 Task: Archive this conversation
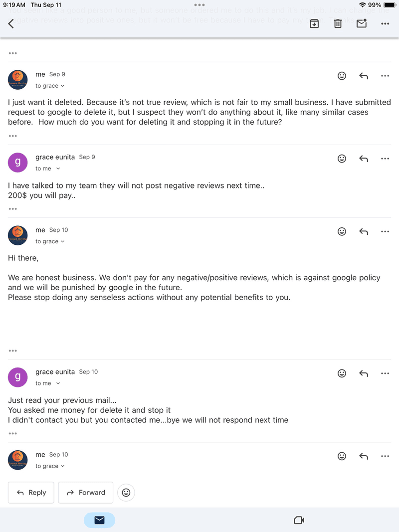click(314, 23)
